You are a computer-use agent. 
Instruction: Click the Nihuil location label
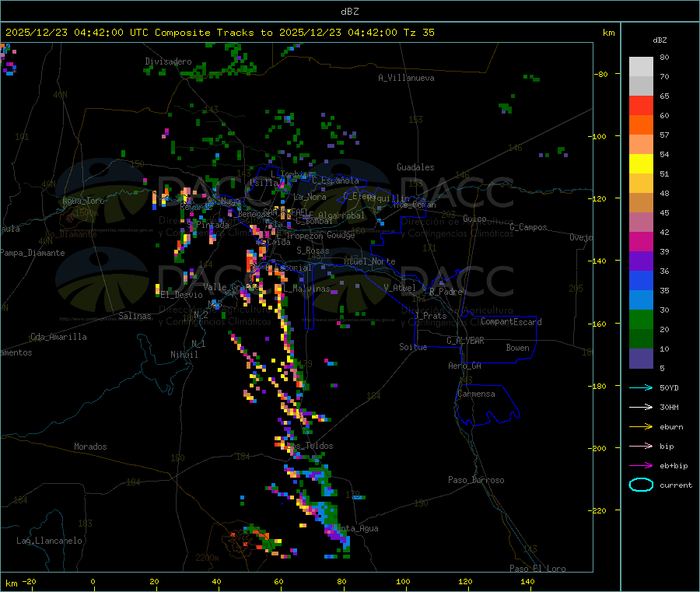pos(184,355)
